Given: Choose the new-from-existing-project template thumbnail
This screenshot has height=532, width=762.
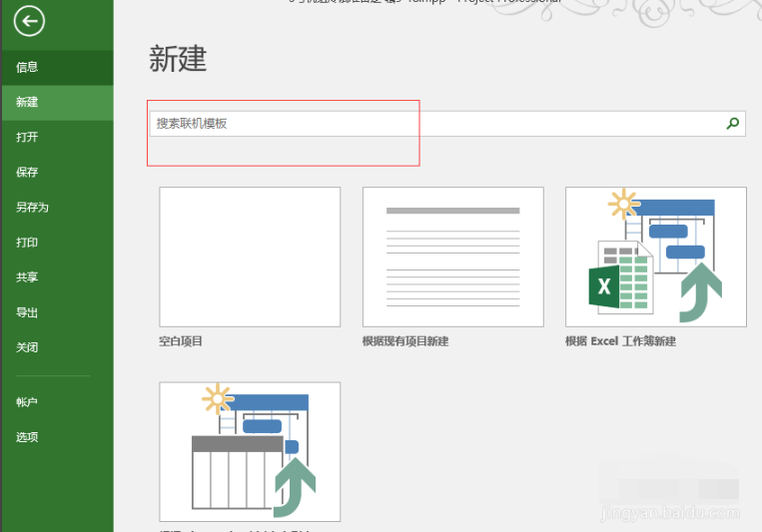Looking at the screenshot, I should pos(452,257).
